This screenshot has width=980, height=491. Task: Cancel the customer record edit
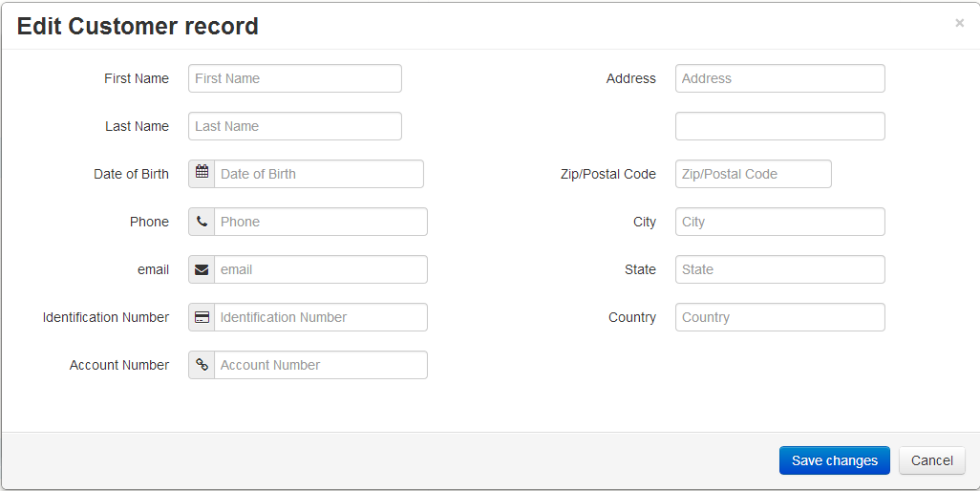[932, 460]
